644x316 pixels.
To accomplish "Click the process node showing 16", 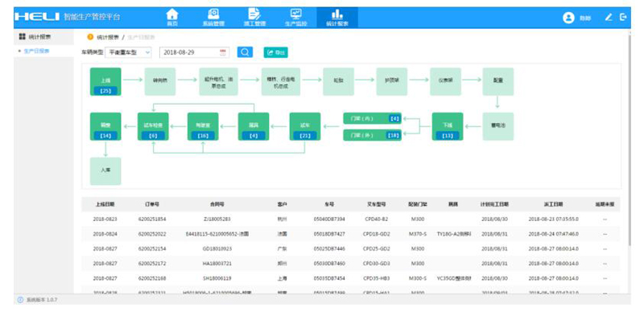I will [x=203, y=126].
